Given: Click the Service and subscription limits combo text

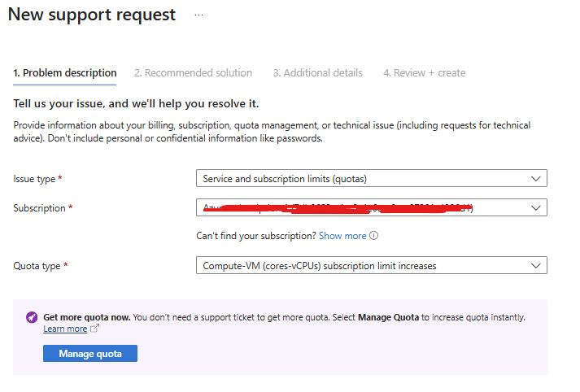Looking at the screenshot, I should [291, 178].
